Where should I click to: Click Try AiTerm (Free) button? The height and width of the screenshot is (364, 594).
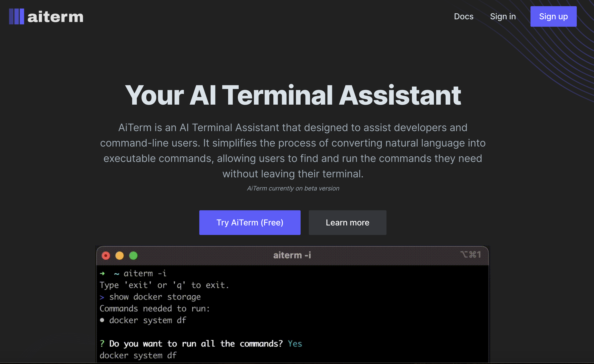point(250,222)
